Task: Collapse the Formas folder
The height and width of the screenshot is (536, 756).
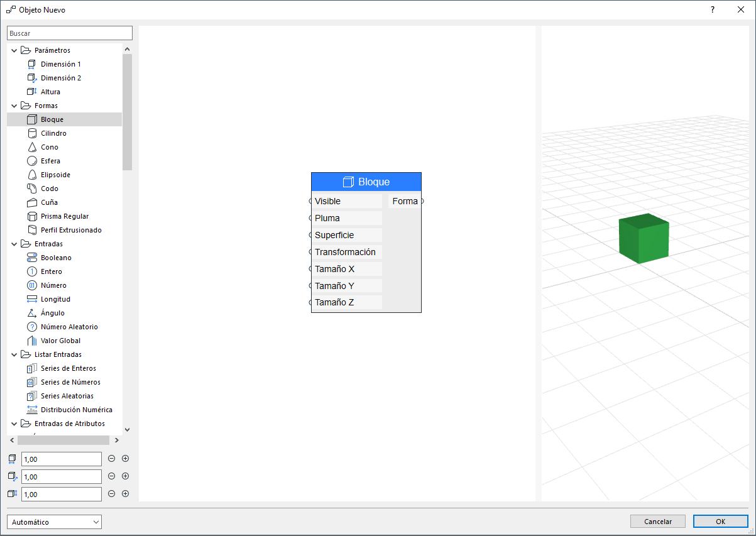Action: tap(14, 106)
